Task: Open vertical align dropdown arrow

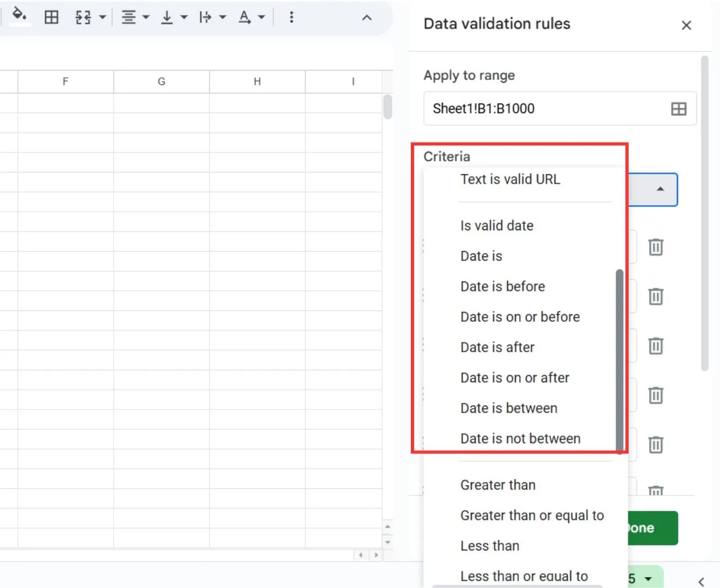Action: 184,17
